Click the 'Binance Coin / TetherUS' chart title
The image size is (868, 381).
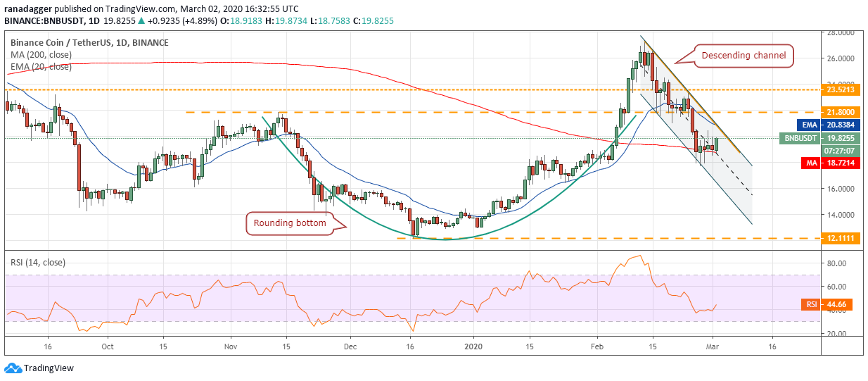point(89,43)
